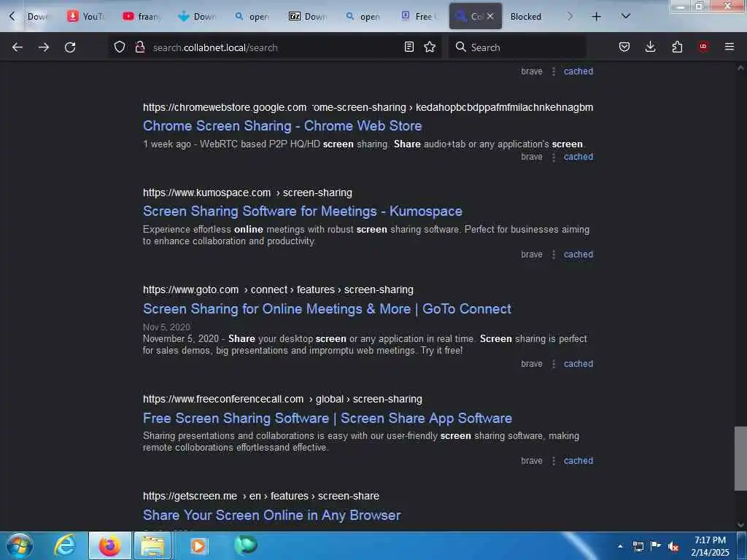Open cached link for GoTo Connect result
The image size is (747, 560).
578,364
